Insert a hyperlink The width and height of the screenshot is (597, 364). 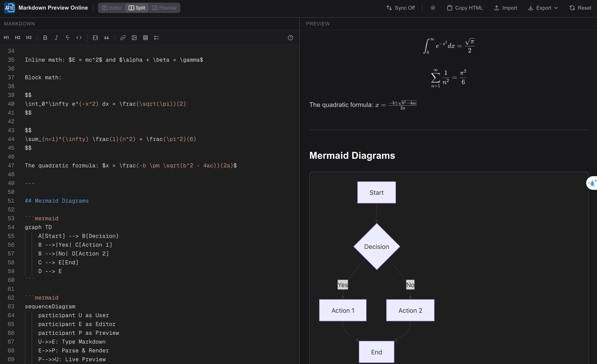123,38
